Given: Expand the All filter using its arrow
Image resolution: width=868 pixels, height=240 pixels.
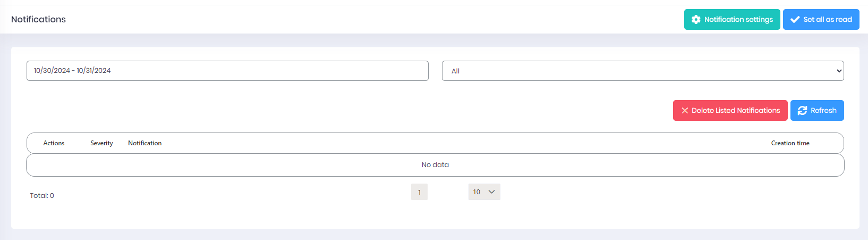Looking at the screenshot, I should pos(839,71).
